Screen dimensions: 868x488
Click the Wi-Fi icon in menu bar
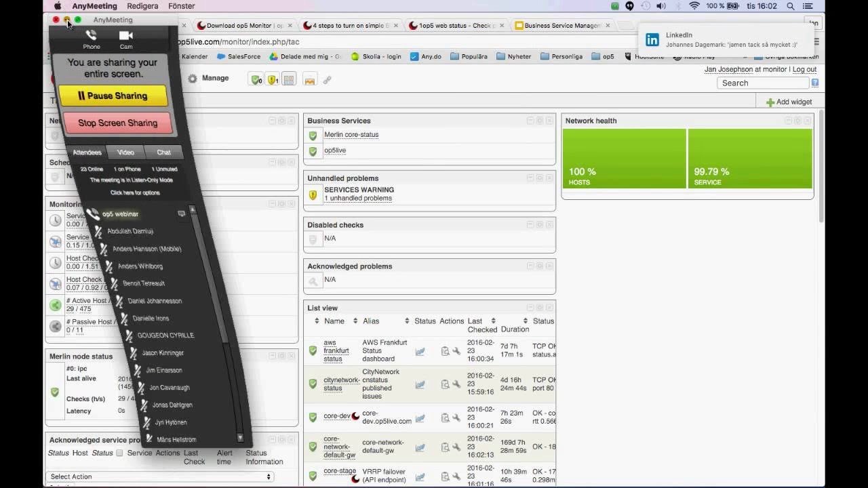pyautogui.click(x=694, y=6)
